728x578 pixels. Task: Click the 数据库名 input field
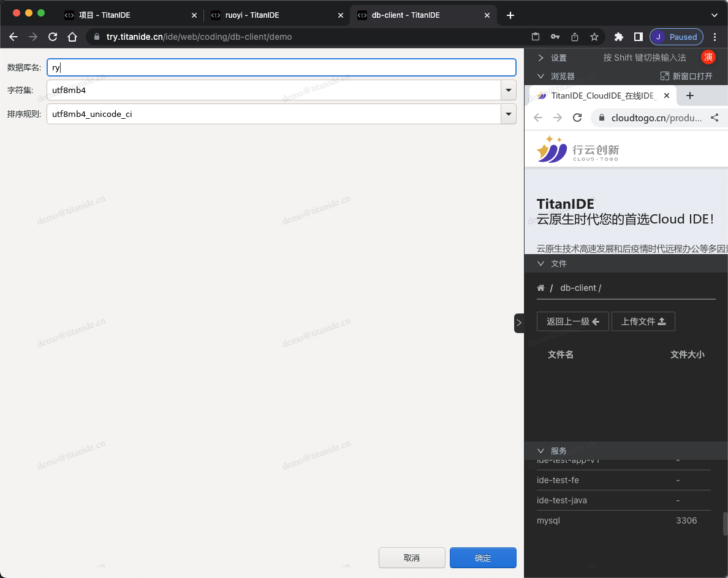click(281, 67)
